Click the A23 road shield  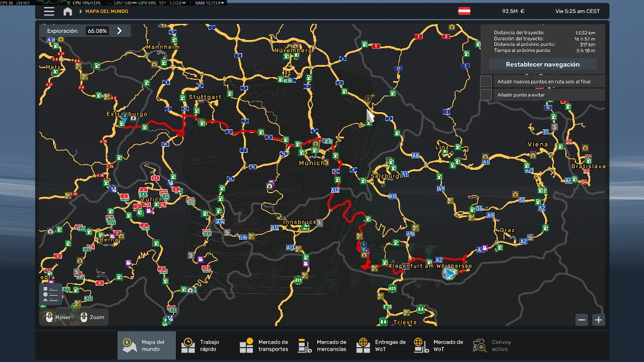pyautogui.click(x=392, y=289)
